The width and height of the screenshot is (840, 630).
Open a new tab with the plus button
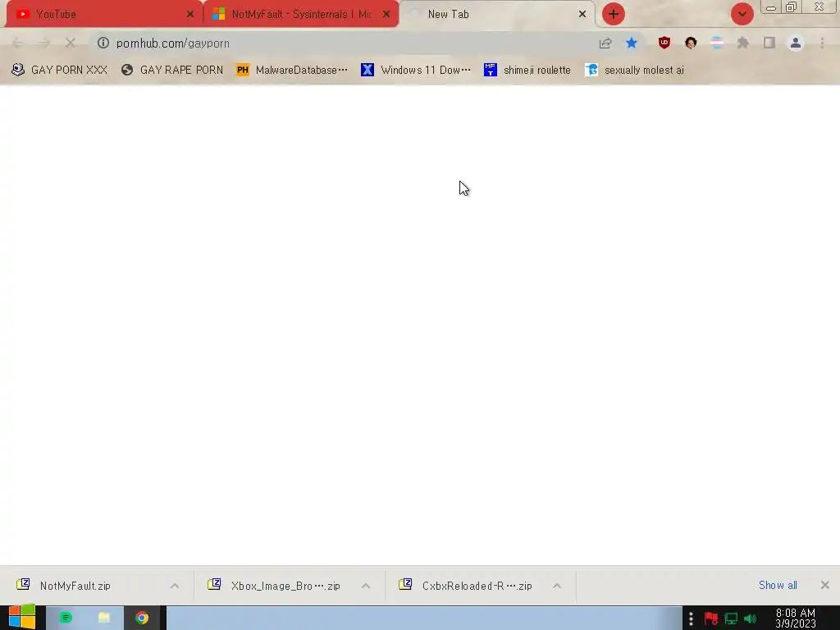pyautogui.click(x=614, y=14)
